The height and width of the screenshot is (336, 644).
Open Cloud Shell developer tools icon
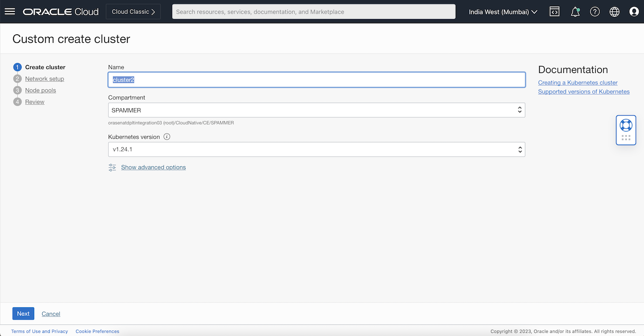tap(554, 12)
